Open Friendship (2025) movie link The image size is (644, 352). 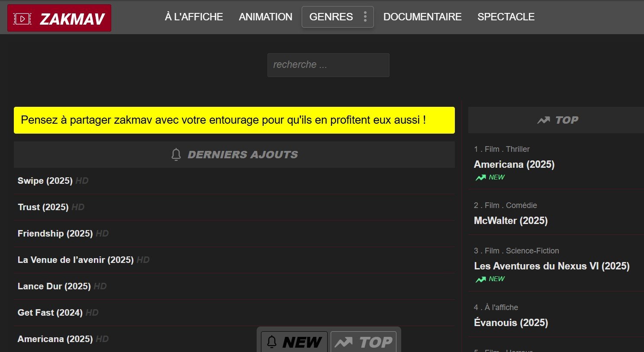tap(55, 234)
